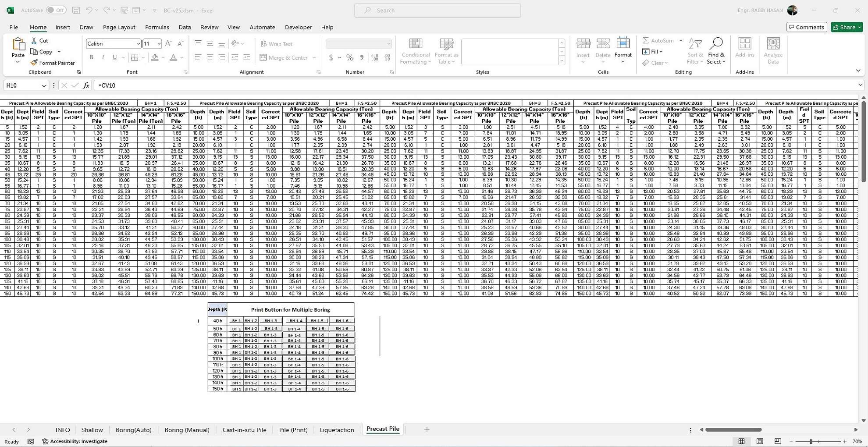Switch to Page Break Preview view
This screenshot has width=868, height=447.
(x=778, y=441)
